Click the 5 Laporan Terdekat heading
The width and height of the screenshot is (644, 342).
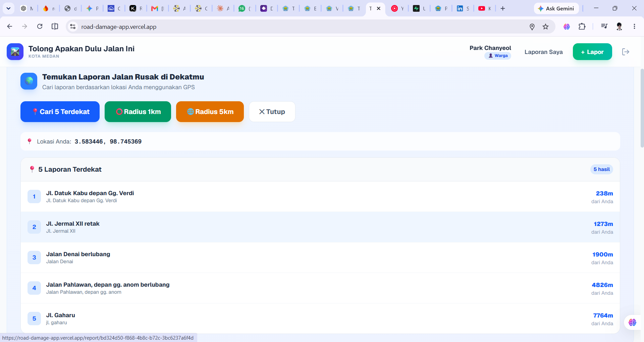70,169
